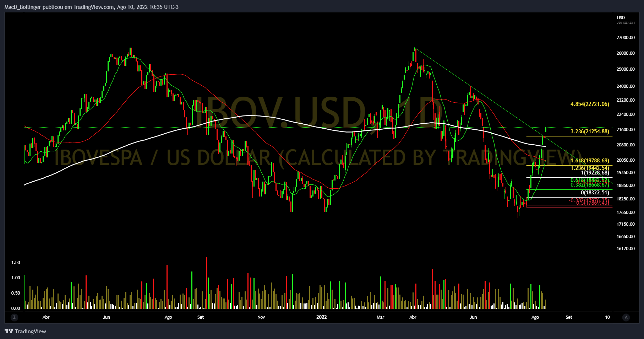Click the MacD_Bollinger publisher header text
The width and height of the screenshot is (644, 339).
[x=92, y=7]
